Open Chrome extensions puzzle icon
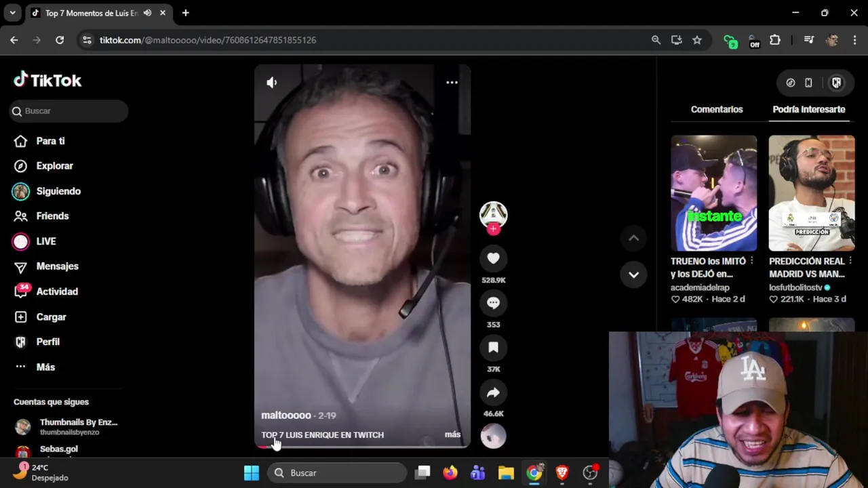Viewport: 868px width, 488px height. click(775, 40)
